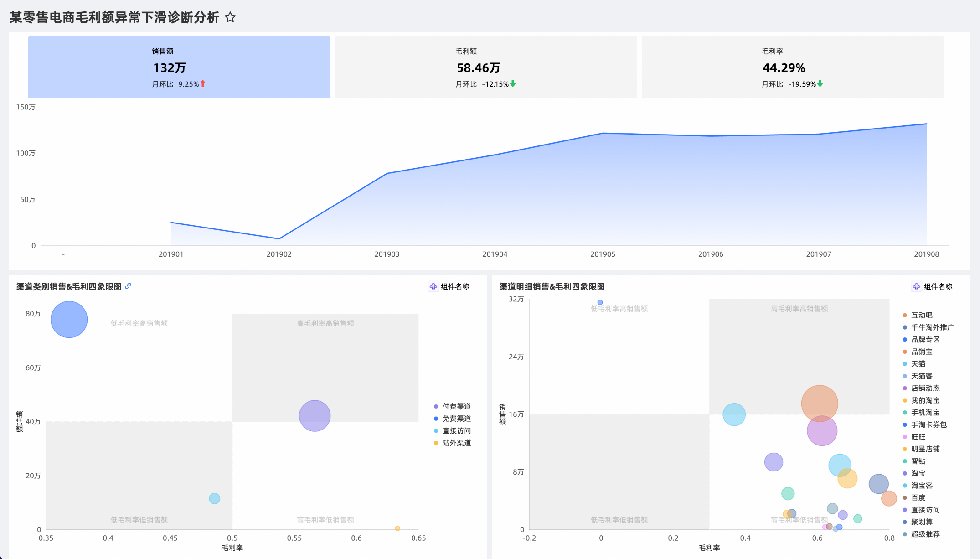Click the -12.15% month-over-month figure
Image resolution: width=980 pixels, height=559 pixels.
click(x=495, y=84)
